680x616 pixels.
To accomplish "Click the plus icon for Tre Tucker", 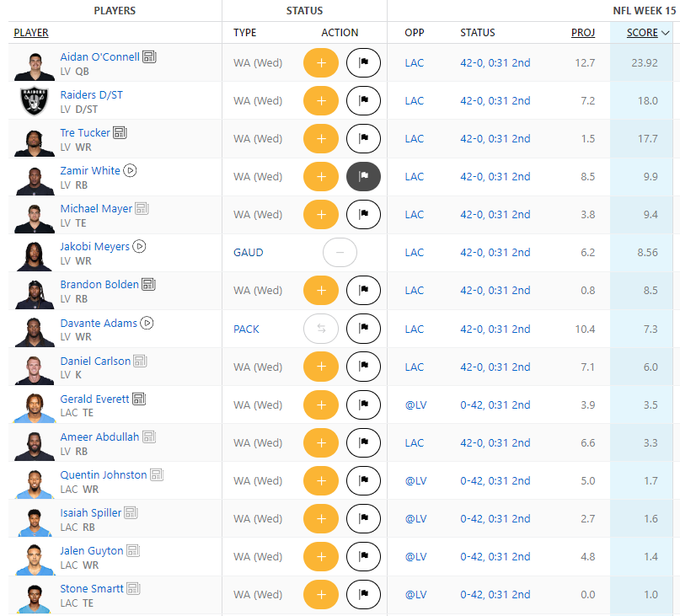I will click(x=321, y=139).
